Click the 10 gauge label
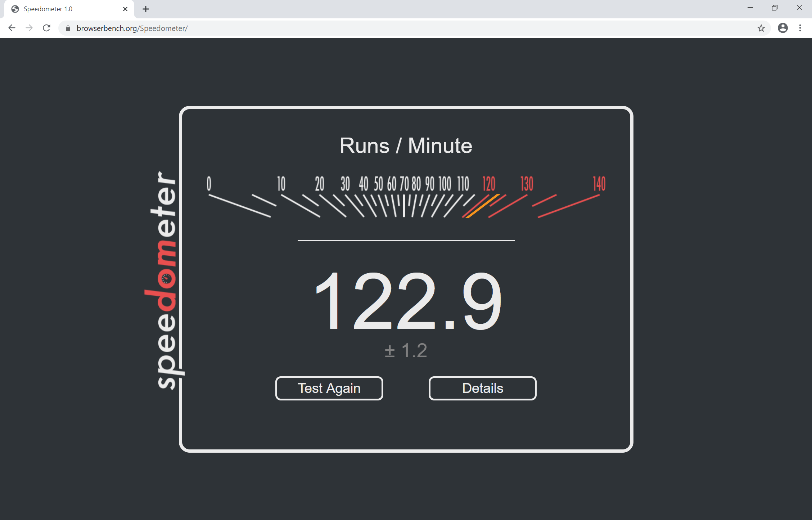 click(281, 184)
